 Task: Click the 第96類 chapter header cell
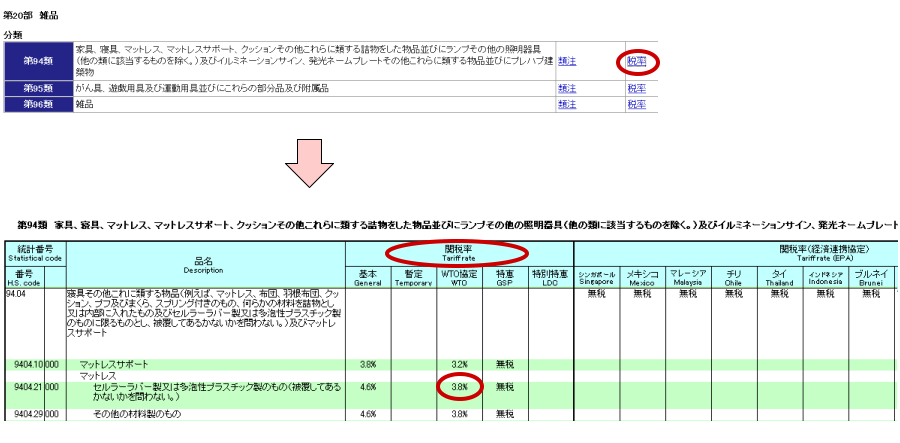(38, 104)
